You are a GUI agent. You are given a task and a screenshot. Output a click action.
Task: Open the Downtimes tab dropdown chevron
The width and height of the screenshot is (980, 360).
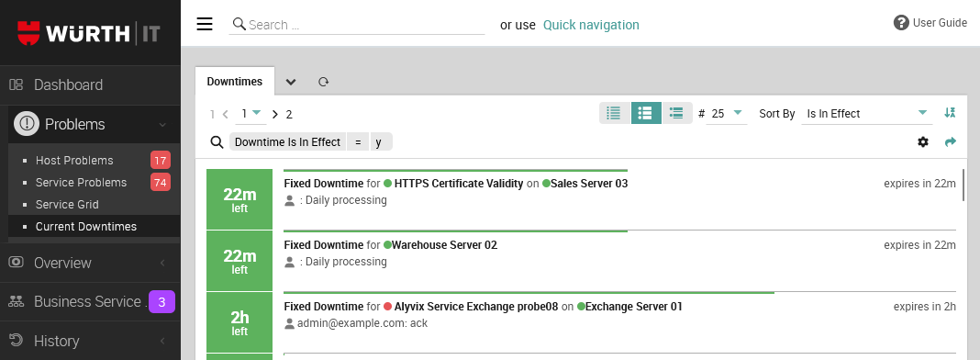click(x=291, y=82)
